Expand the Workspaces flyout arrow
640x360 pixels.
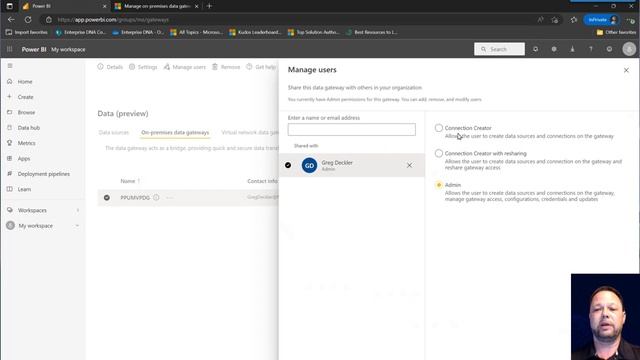pyautogui.click(x=78, y=210)
